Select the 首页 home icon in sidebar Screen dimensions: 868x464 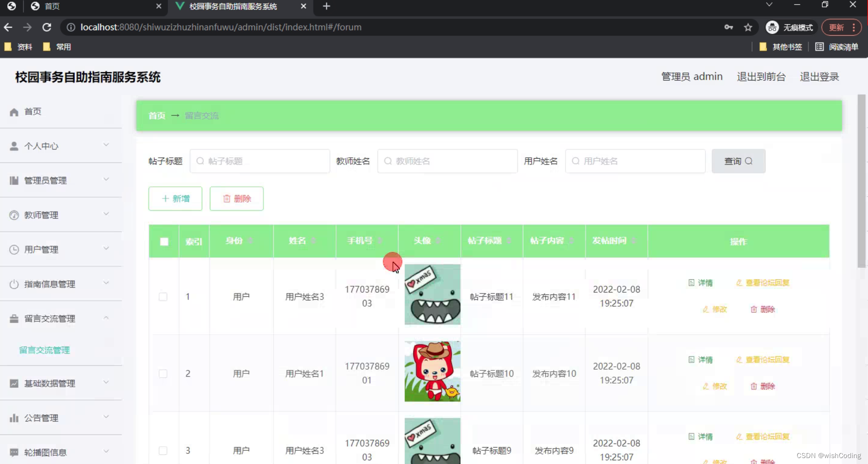(x=14, y=111)
